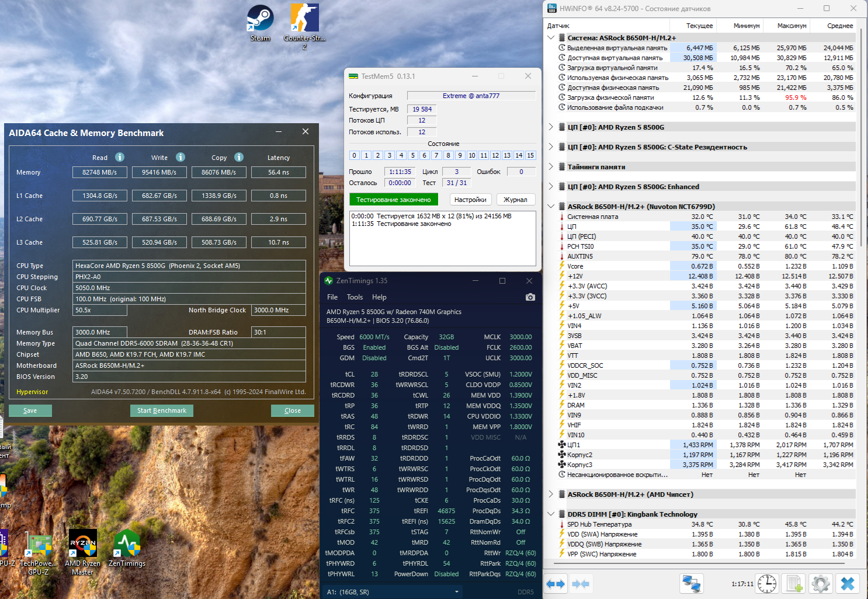The width and height of the screenshot is (868, 599).
Task: Collapse the Nuvoton NCT6799D sensor section
Action: coord(551,207)
